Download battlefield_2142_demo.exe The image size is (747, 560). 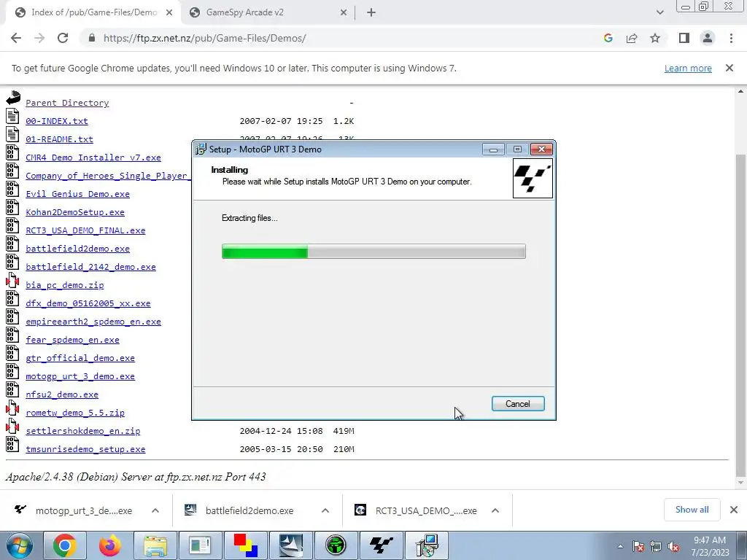(x=91, y=267)
